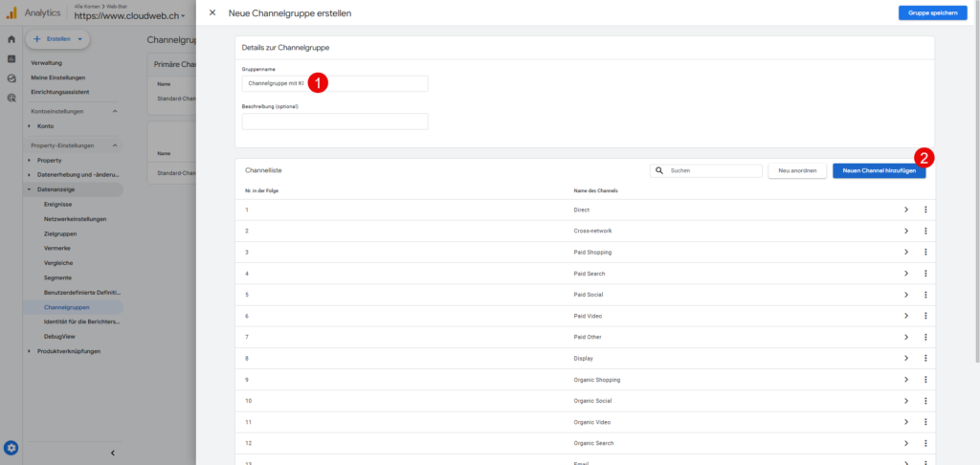
Task: Click the Home icon in left rail
Action: (x=11, y=39)
